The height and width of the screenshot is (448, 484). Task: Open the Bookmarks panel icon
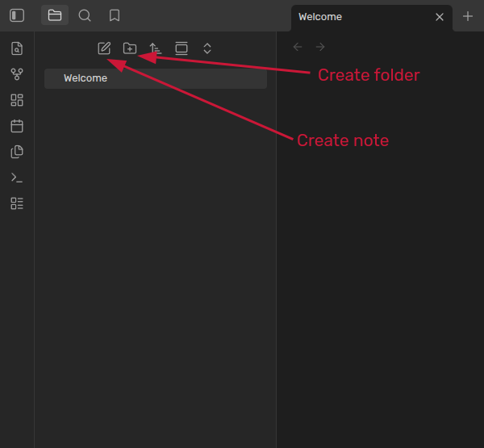point(115,15)
